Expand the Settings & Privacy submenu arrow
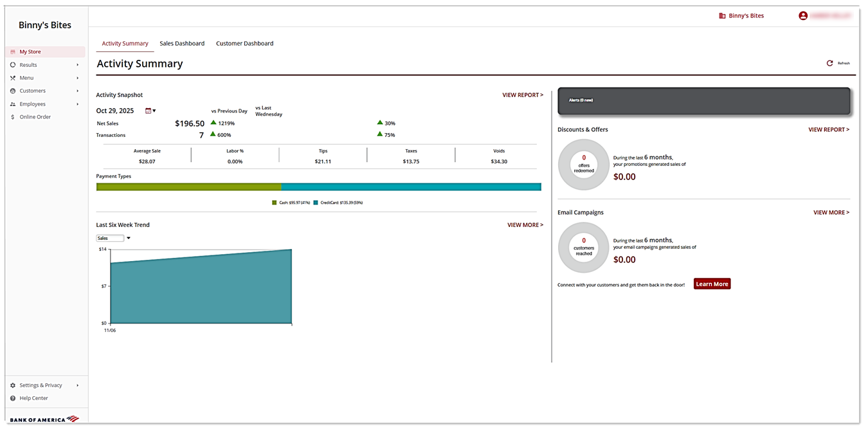The image size is (868, 447). (78, 385)
